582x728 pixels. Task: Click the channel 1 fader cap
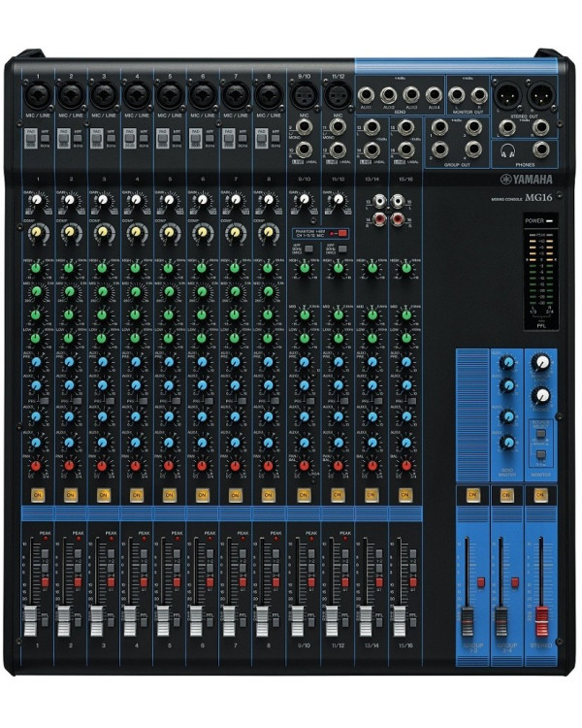coord(30,621)
